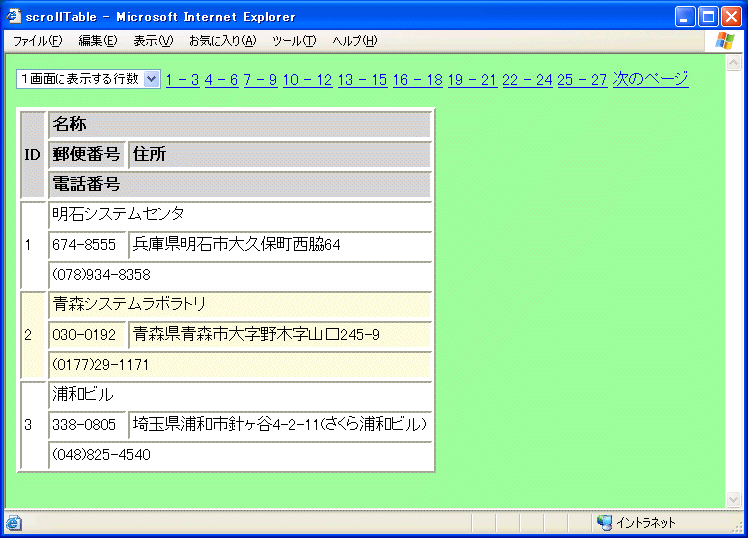Go to rows 4 - 6 page link
Viewport: 748px width, 538px height.
pyautogui.click(x=221, y=80)
